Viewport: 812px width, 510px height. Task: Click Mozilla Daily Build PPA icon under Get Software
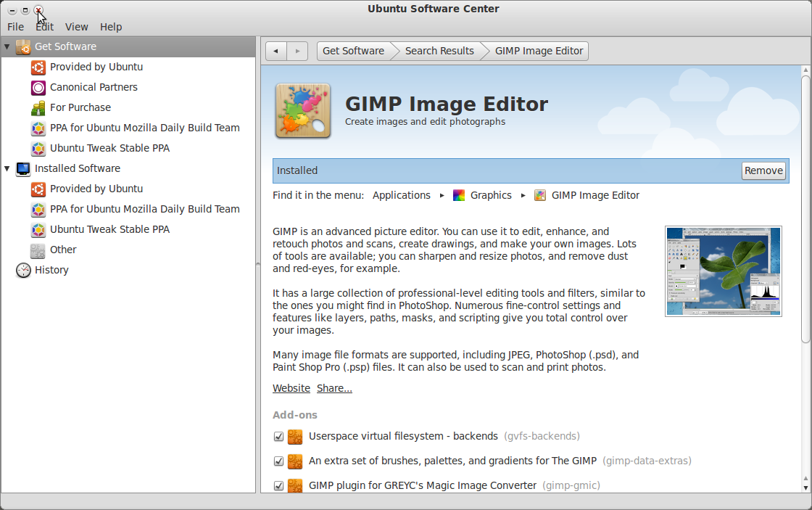pyautogui.click(x=38, y=128)
